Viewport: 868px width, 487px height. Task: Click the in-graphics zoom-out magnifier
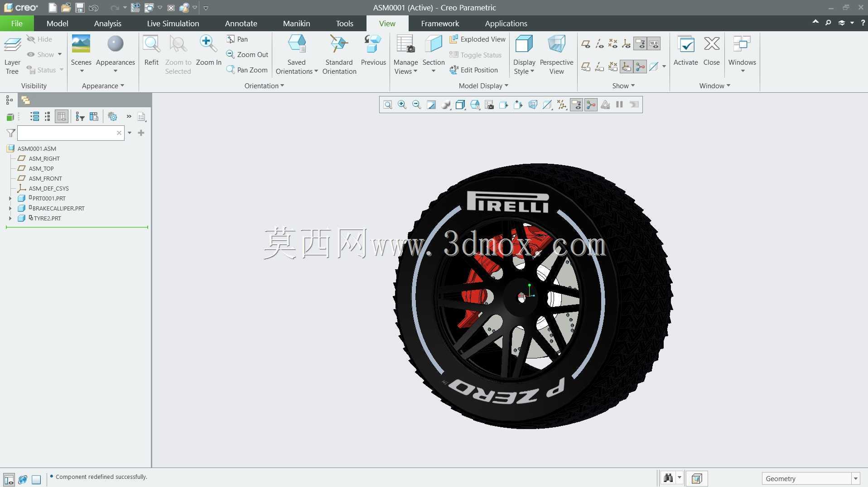416,105
